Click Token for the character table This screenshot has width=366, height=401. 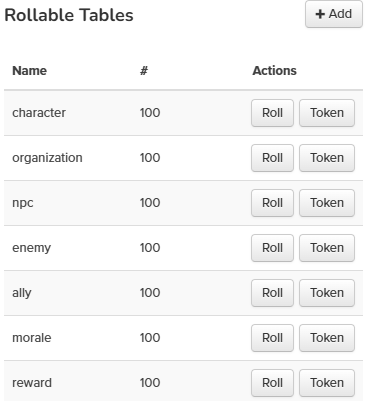pos(327,113)
